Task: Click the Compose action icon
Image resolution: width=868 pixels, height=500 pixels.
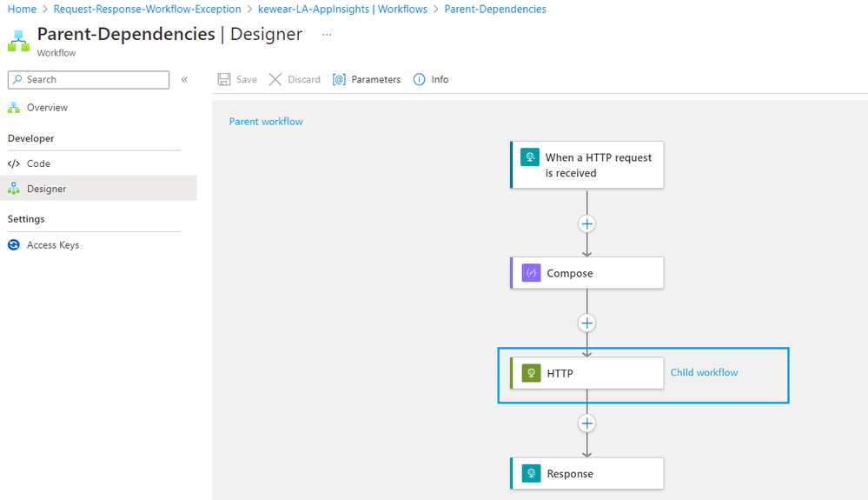Action: (531, 273)
